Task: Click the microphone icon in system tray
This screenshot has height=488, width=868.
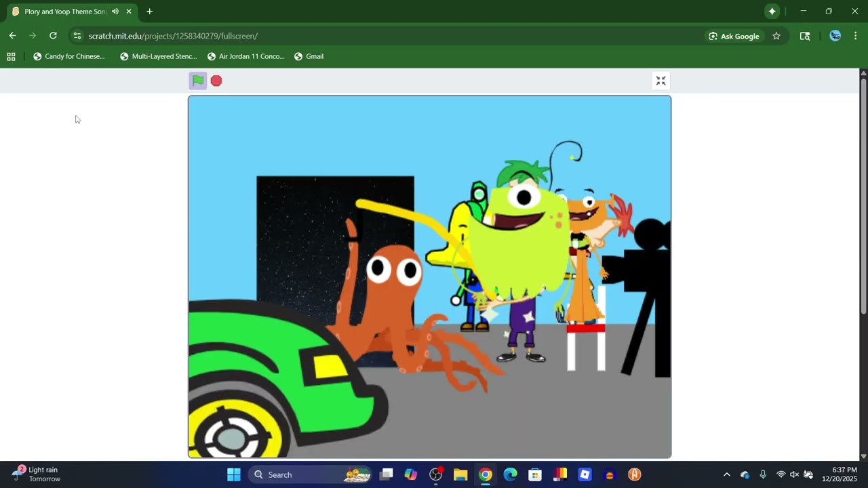Action: tap(763, 474)
